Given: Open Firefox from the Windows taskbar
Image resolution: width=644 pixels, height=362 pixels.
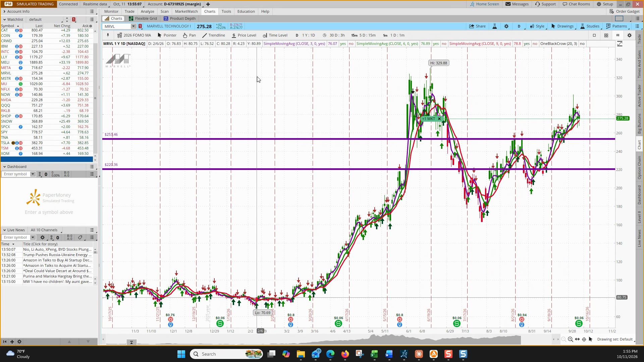Looking at the screenshot, I should coord(345,354).
